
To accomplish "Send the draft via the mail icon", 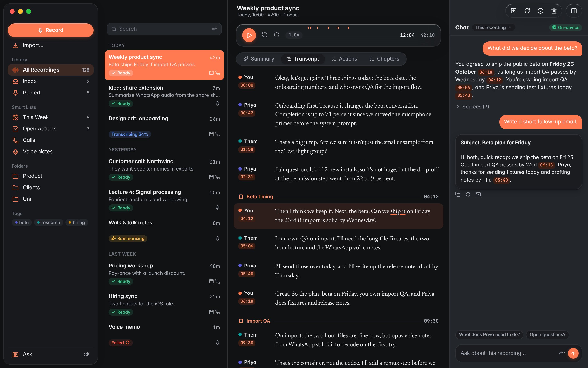I will coord(478,194).
